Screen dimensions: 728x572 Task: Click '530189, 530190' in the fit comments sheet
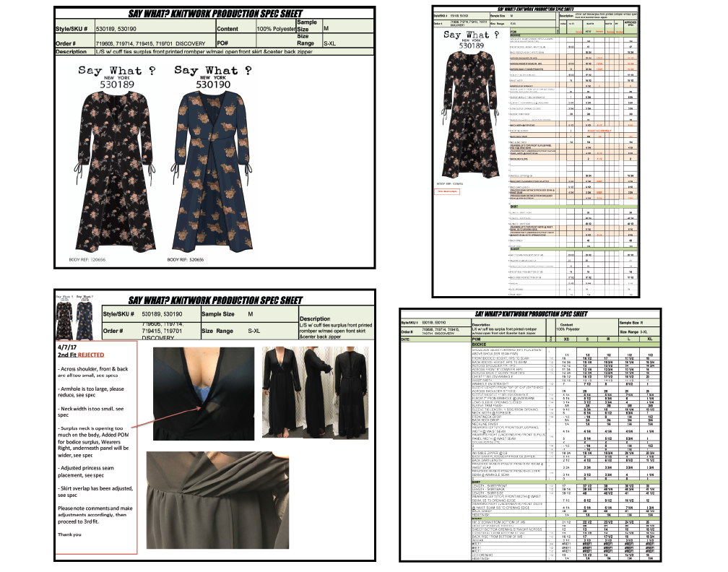tap(162, 314)
